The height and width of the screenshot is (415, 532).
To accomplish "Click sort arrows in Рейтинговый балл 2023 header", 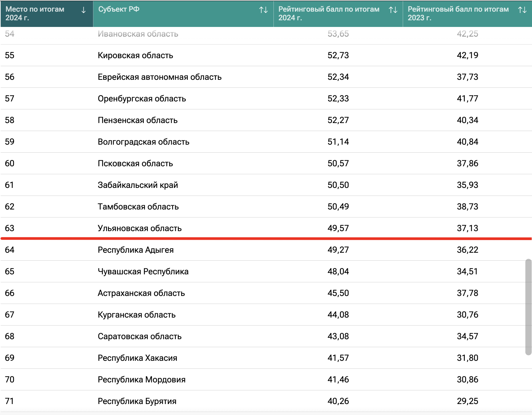I will tap(522, 10).
